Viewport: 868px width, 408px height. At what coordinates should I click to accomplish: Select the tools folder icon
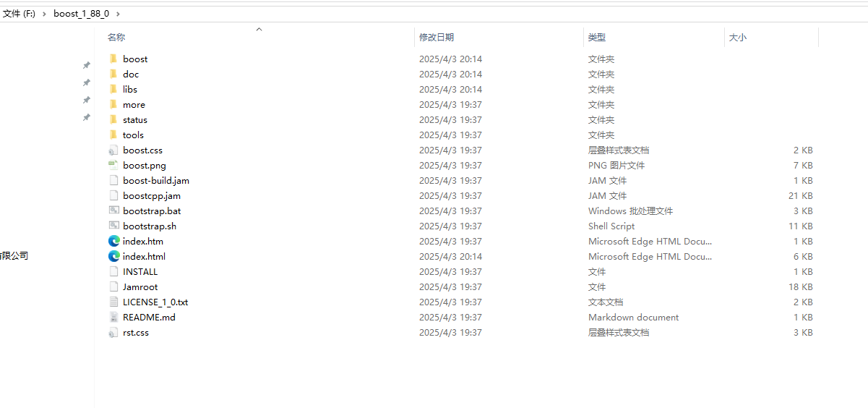coord(113,135)
